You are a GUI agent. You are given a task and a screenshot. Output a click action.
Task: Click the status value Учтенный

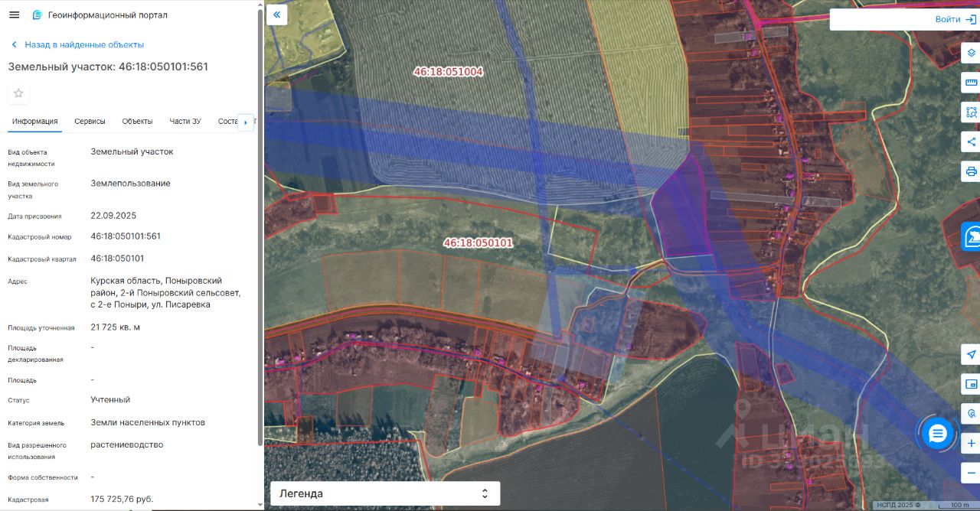pyautogui.click(x=110, y=399)
